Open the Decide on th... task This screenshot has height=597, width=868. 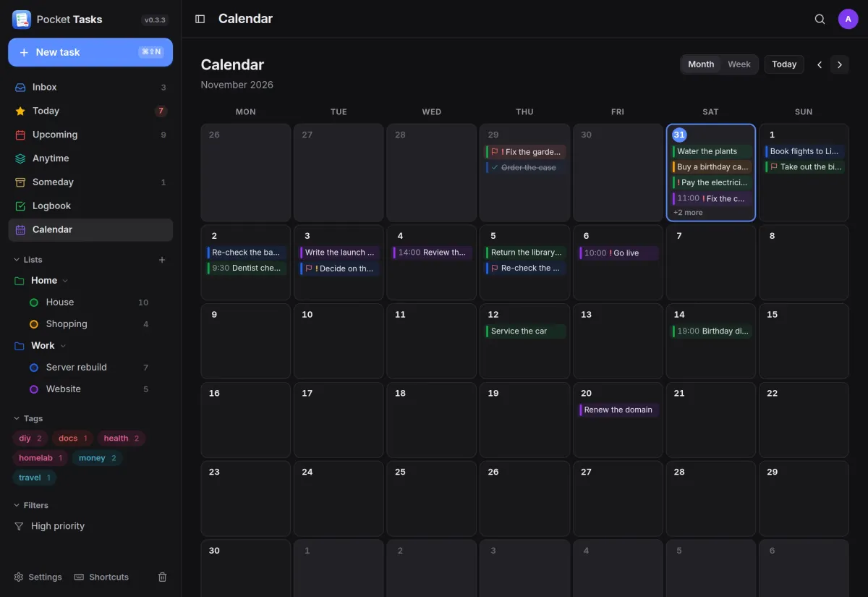[339, 268]
